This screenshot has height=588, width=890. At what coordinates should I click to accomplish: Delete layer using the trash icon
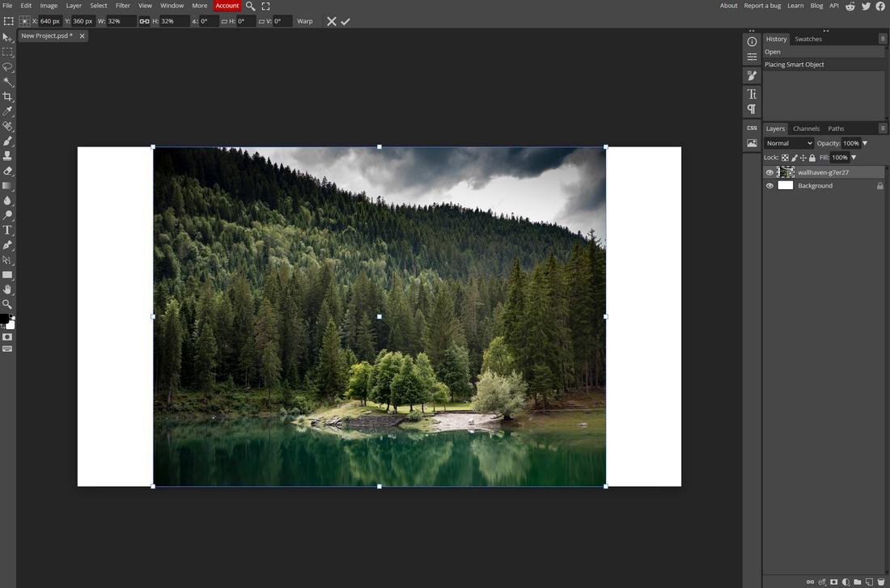[x=881, y=582]
